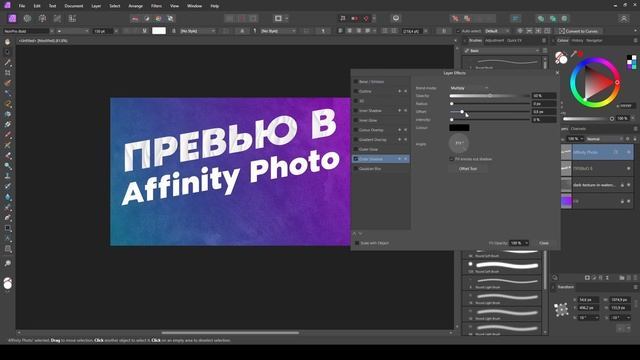This screenshot has height=360, width=640.
Task: Select the Crop tool
Action: pyautogui.click(x=7, y=73)
